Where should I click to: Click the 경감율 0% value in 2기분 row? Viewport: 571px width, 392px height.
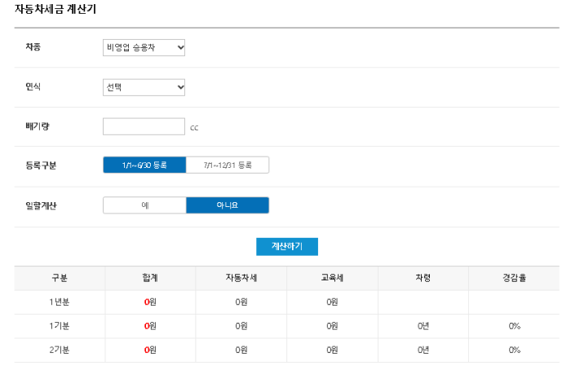click(x=514, y=350)
